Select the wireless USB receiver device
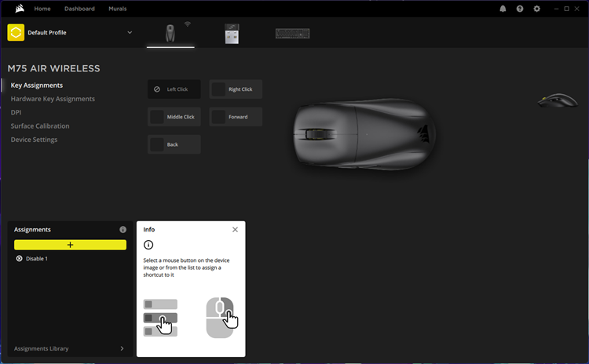This screenshot has width=589, height=364. point(232,34)
